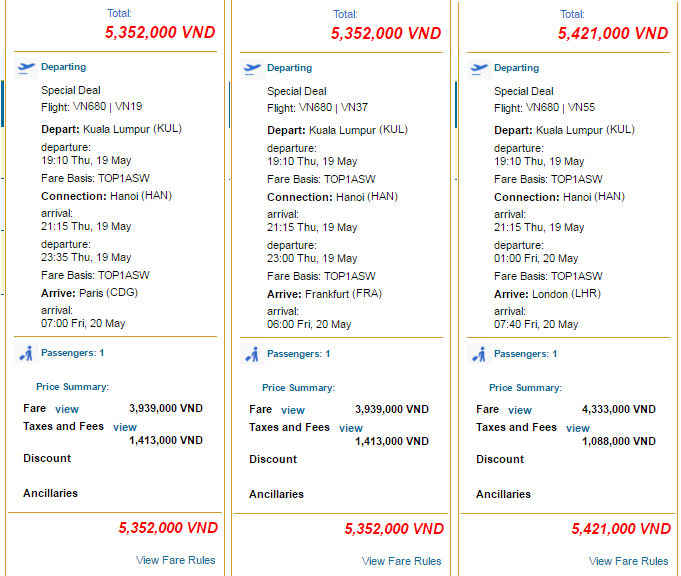Click Passengers: 1 in the Frankfurt card
Image resolution: width=681 pixels, height=576 pixels.
coord(298,354)
